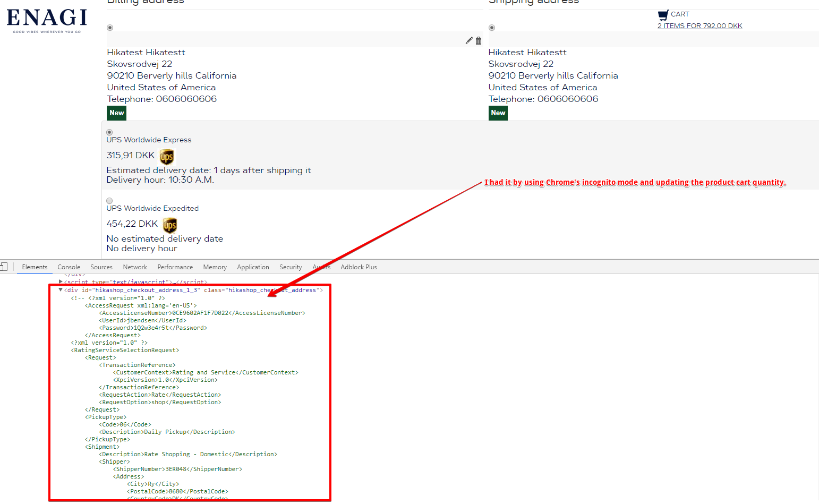Screen dimensions: 819x504
Task: Open the shopping cart icon
Action: (x=663, y=15)
